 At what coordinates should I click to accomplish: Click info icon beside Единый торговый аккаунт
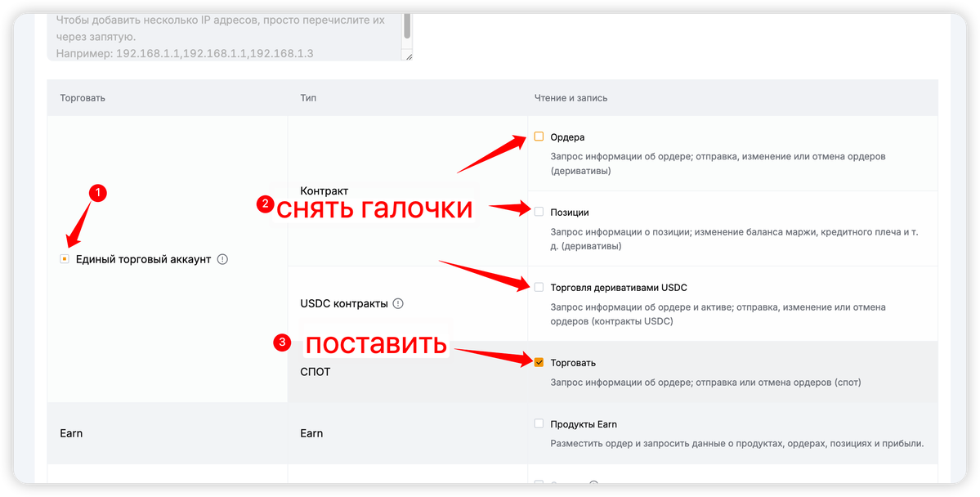point(222,260)
